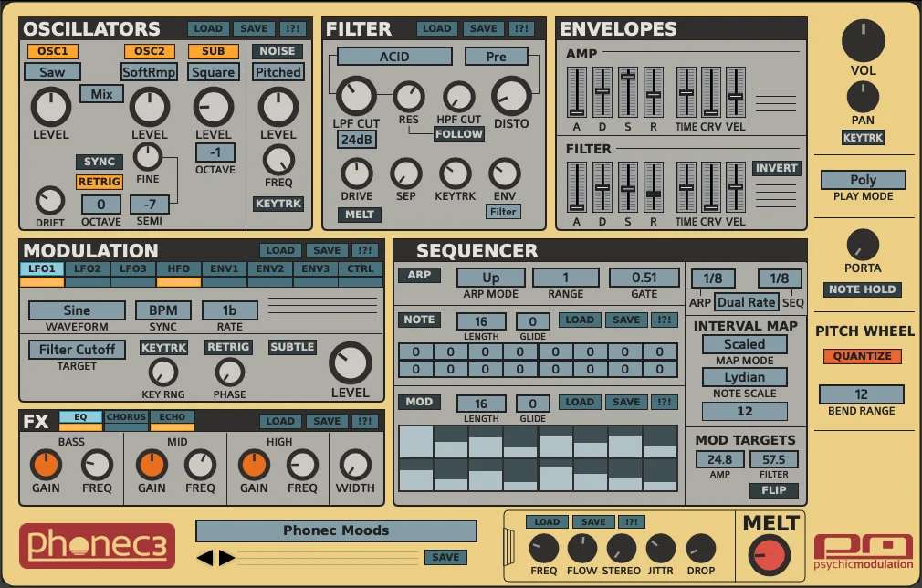Switch to the ECHO FX tab
This screenshot has height=588, width=922.
coord(173,417)
